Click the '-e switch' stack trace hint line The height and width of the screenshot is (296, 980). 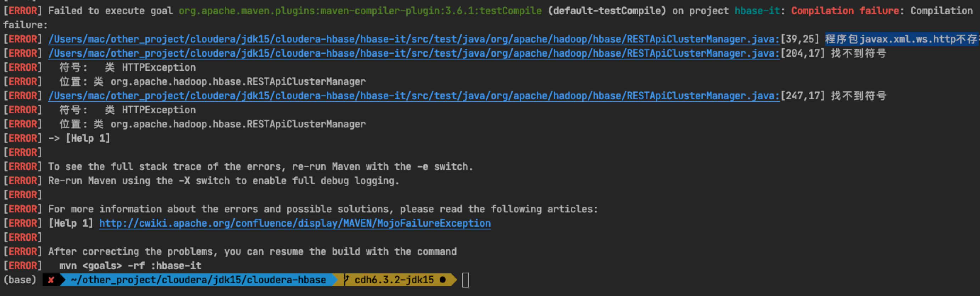[260, 166]
